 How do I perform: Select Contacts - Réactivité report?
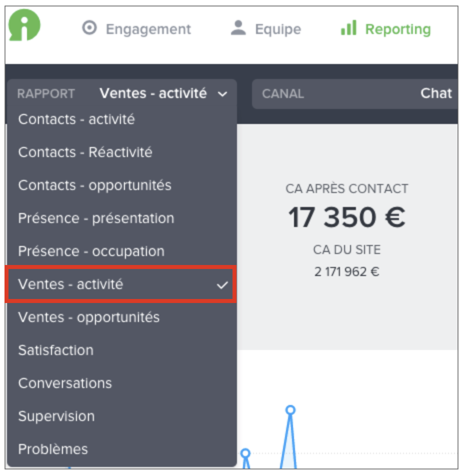click(85, 152)
